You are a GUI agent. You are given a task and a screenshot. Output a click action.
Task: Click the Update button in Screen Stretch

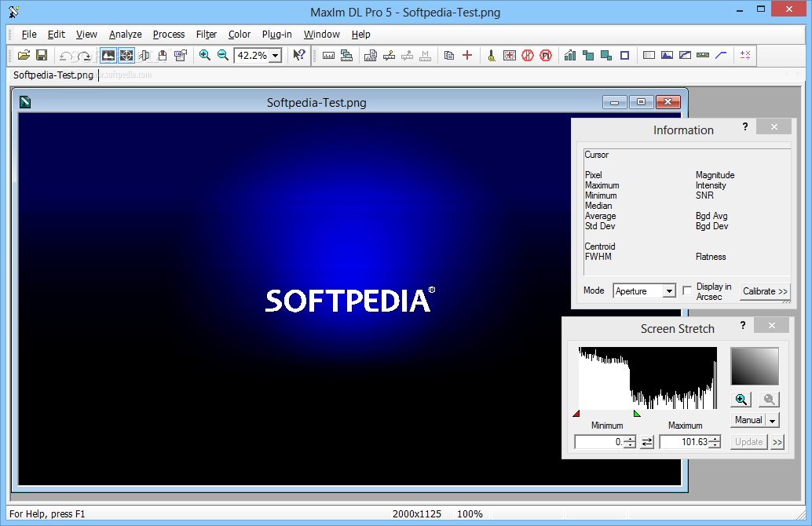click(x=749, y=442)
